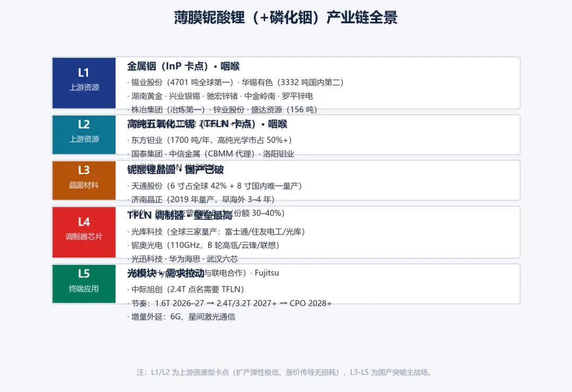Click the line 铌奥光电（110GHz

pyautogui.click(x=203, y=245)
